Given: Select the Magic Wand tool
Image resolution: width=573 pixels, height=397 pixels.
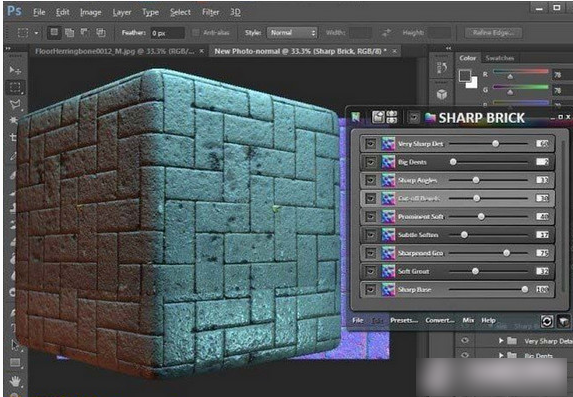Looking at the screenshot, I should pyautogui.click(x=14, y=120).
